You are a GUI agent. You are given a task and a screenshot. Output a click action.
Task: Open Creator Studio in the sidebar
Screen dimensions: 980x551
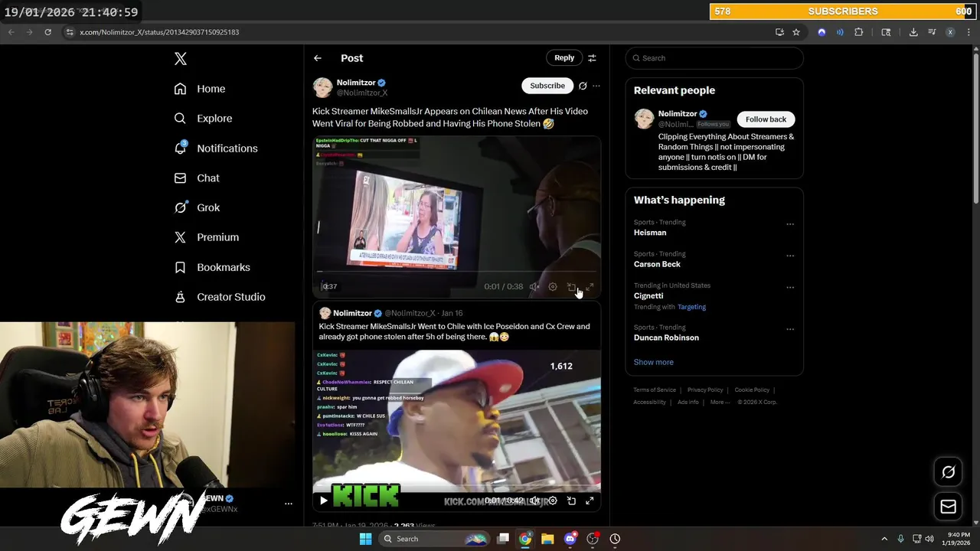[x=220, y=297]
